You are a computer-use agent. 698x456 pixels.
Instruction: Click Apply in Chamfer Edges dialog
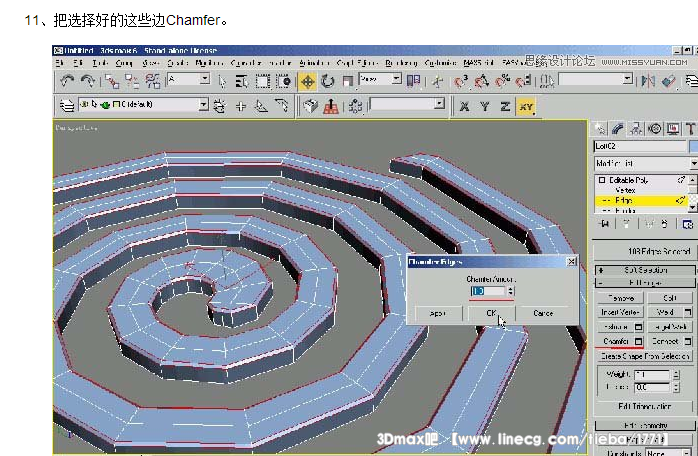point(437,313)
